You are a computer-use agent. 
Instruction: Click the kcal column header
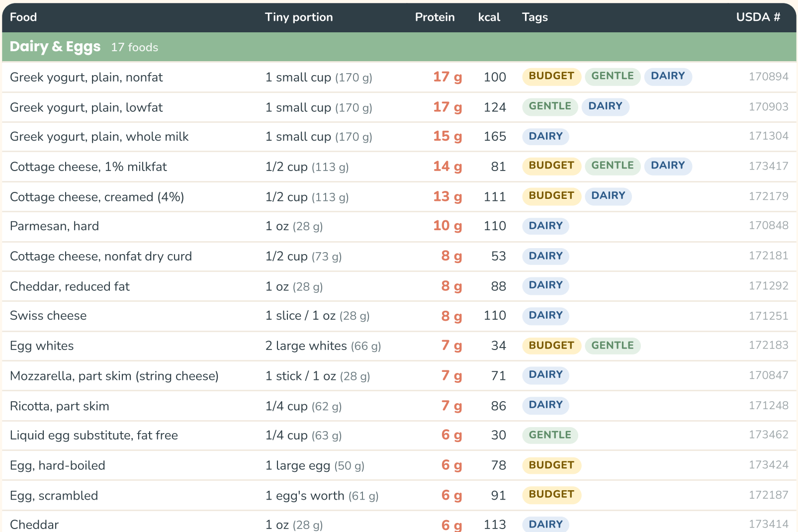pos(489,17)
